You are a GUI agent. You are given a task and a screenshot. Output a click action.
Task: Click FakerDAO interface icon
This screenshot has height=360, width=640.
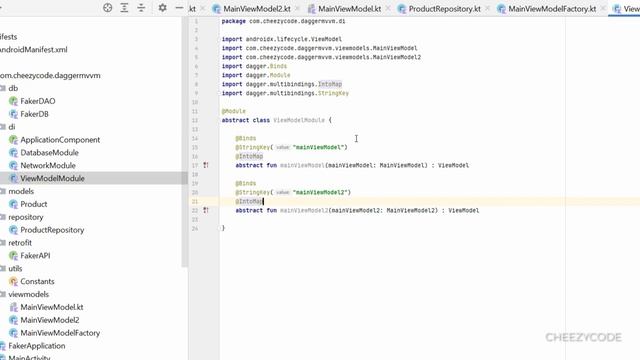click(13, 101)
